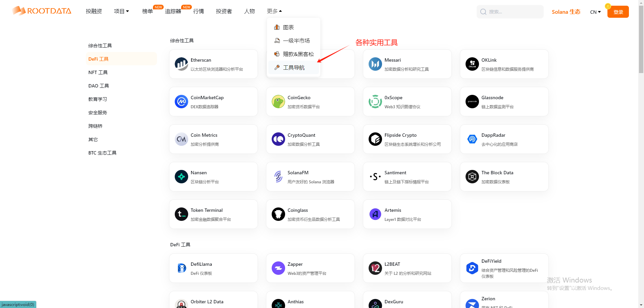Click the L2BEAT logo icon
644x308 pixels.
point(375,268)
